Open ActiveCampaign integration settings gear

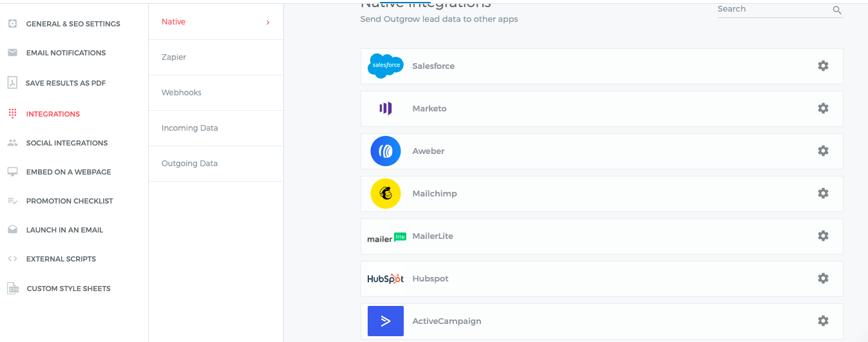823,321
